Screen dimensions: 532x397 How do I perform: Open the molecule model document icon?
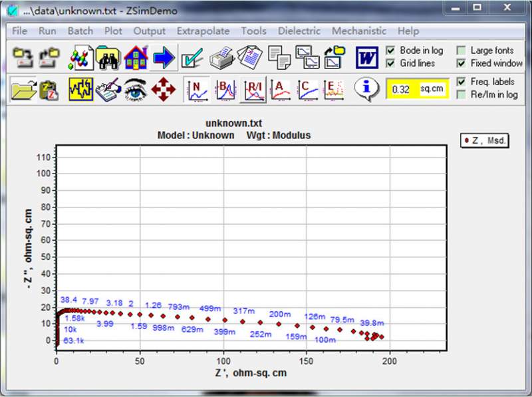coord(81,57)
